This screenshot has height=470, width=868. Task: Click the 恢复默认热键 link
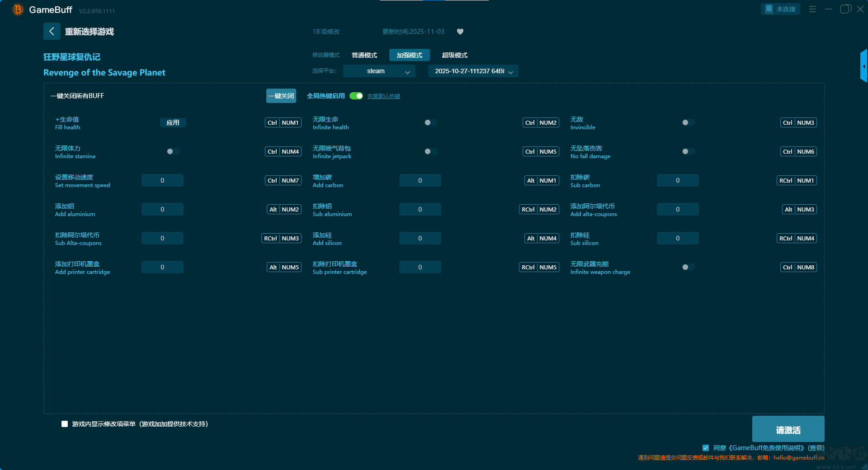(x=383, y=96)
